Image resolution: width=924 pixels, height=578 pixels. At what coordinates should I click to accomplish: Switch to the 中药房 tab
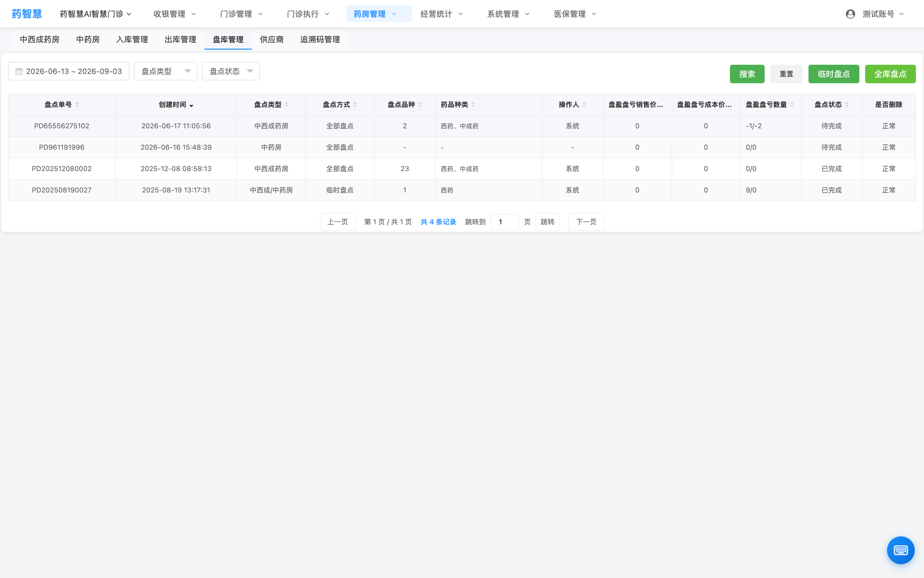click(x=88, y=39)
